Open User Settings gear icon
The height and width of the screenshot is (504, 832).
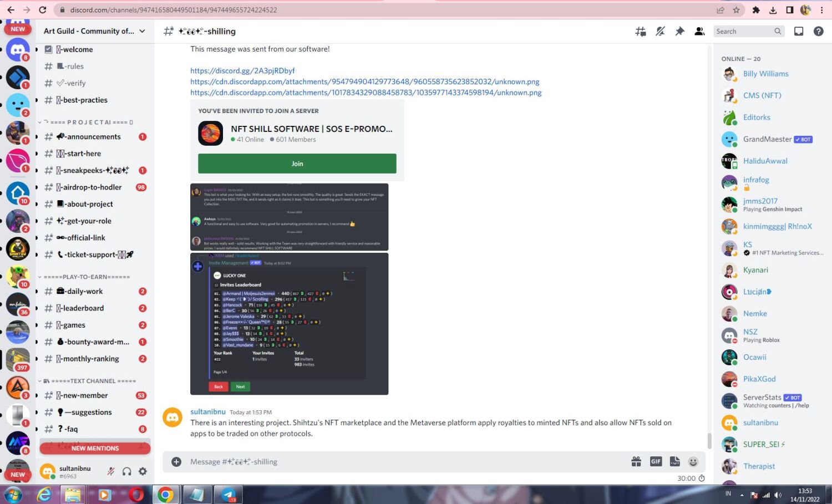pyautogui.click(x=143, y=471)
